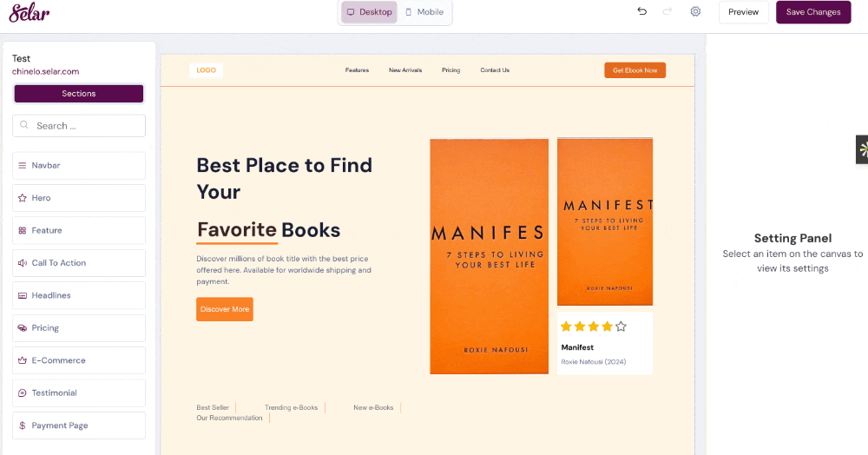The width and height of the screenshot is (868, 455).
Task: Click the first gold rating star
Action: click(x=566, y=326)
